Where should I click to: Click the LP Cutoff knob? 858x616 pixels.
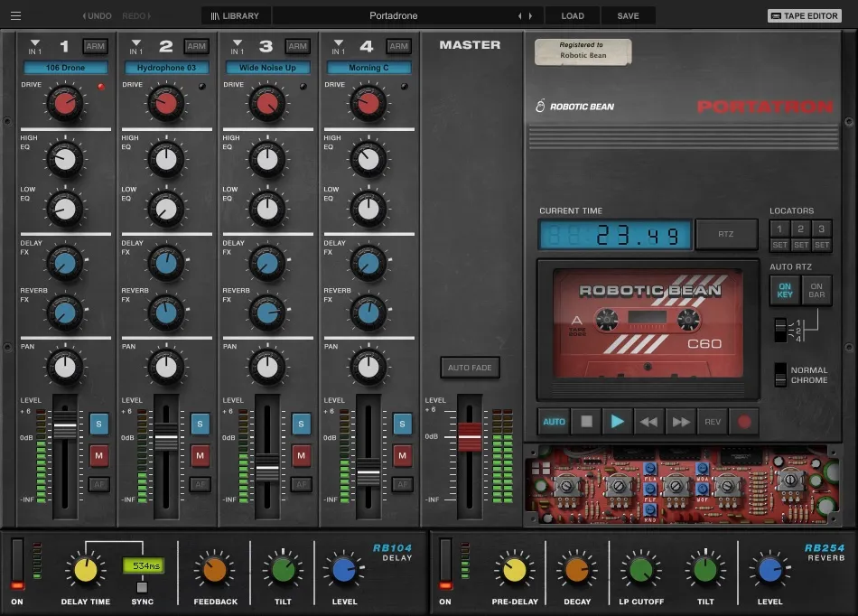640,570
